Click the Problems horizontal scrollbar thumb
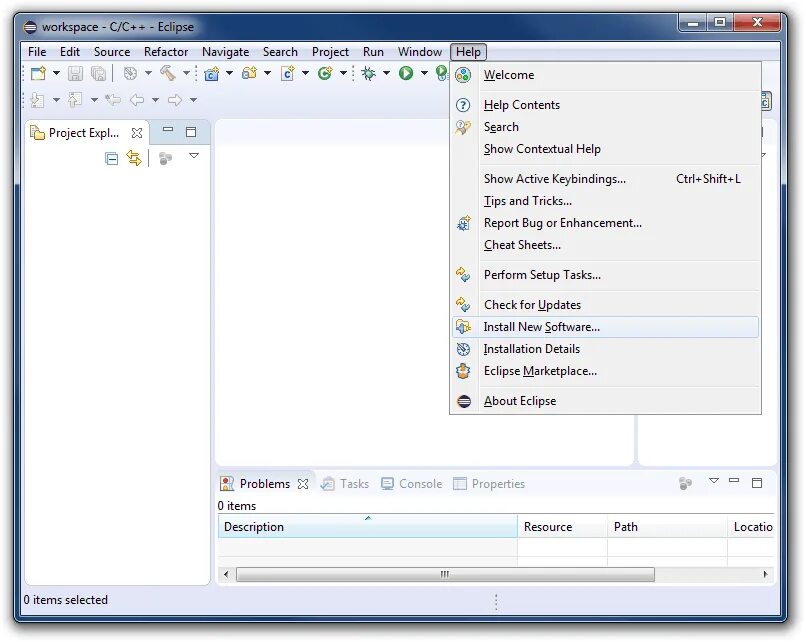This screenshot has height=642, width=806. (445, 575)
